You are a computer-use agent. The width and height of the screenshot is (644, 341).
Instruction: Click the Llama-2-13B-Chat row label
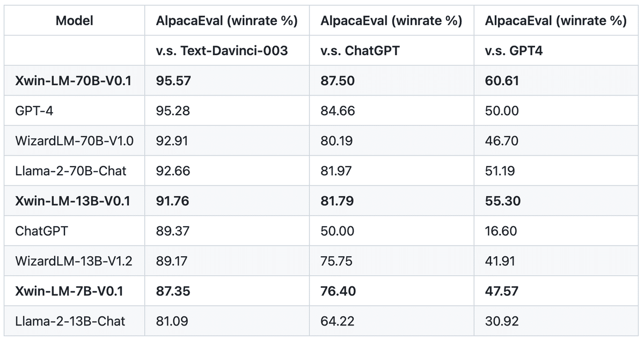(x=70, y=321)
